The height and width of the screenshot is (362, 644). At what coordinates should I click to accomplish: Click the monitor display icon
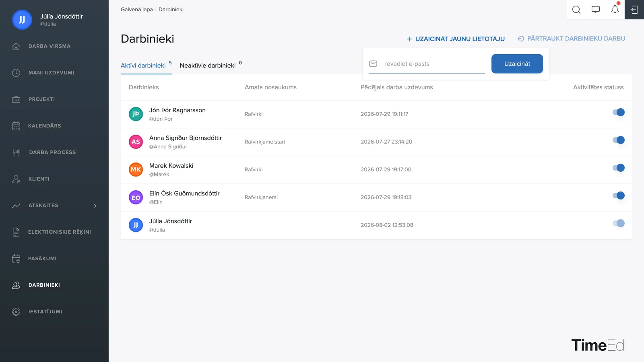pos(596,10)
